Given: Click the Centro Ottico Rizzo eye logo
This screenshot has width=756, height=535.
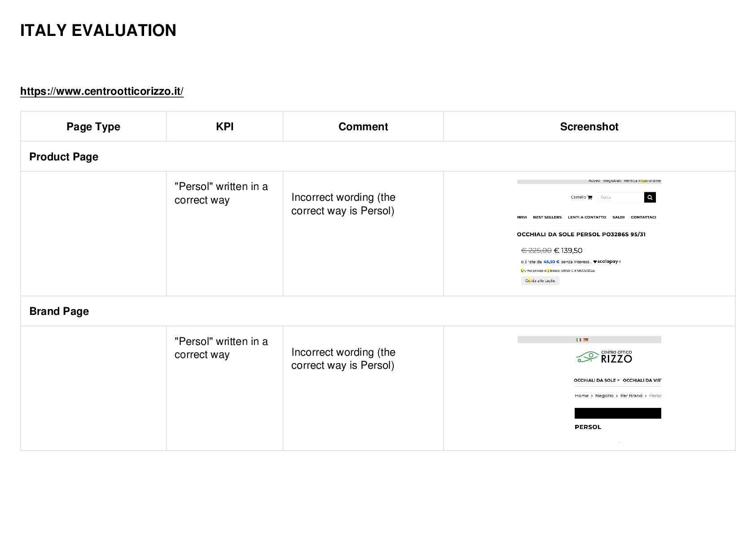Looking at the screenshot, I should pos(604,357).
